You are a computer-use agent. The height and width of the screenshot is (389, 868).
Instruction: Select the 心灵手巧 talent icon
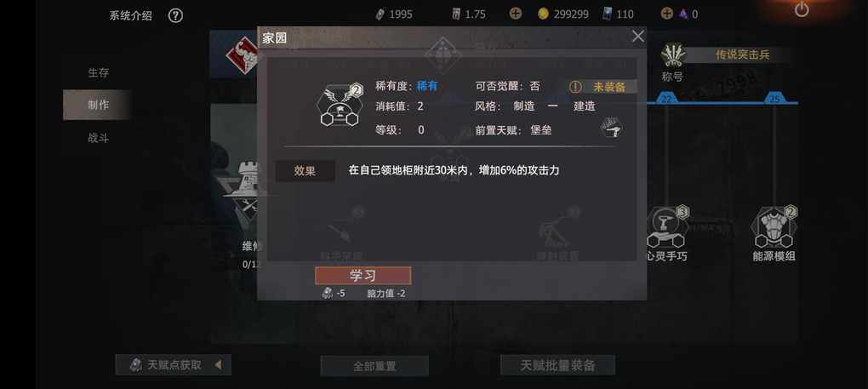click(666, 227)
